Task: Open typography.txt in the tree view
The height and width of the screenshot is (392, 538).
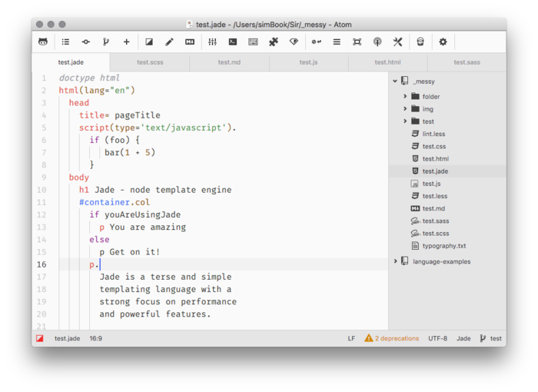Action: point(443,246)
